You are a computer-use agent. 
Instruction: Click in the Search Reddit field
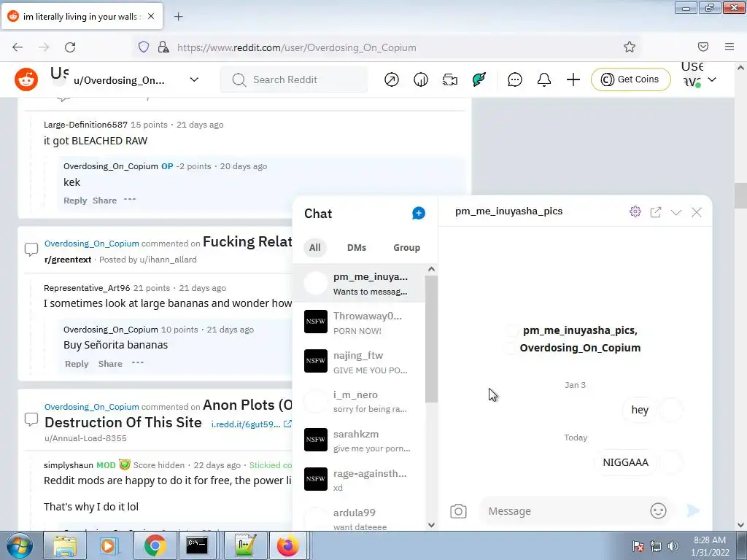point(294,79)
